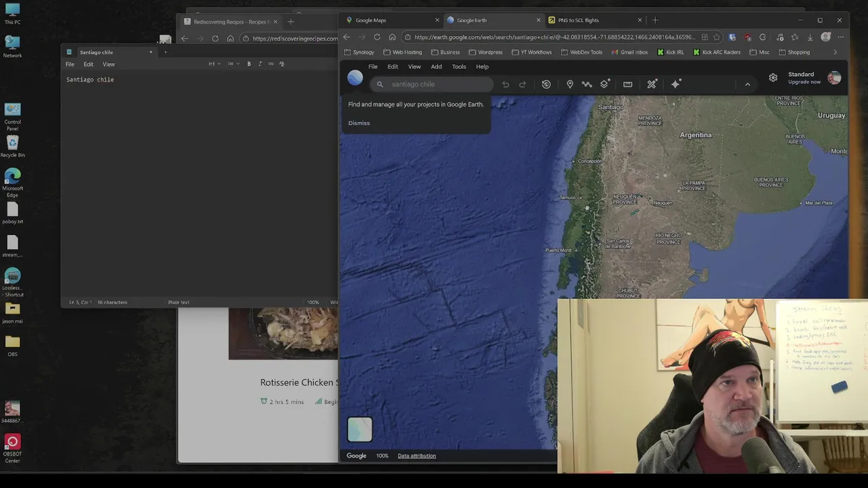
Task: Open the Add menu in Google Earth
Action: coord(436,66)
